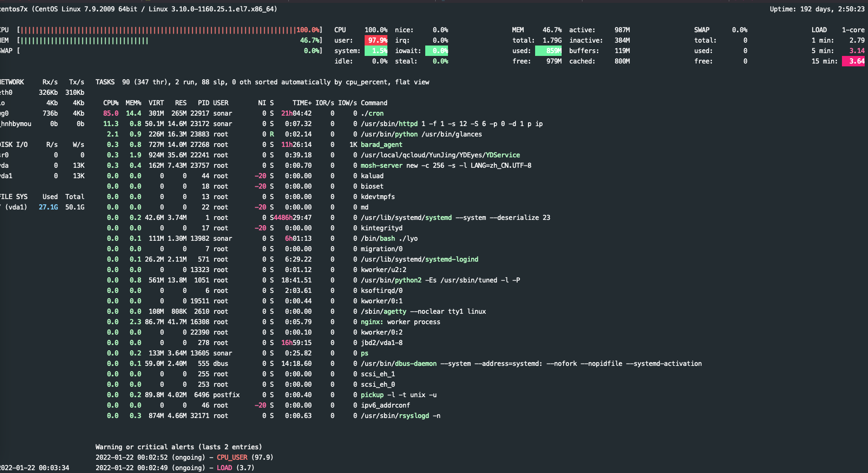Click the "1-core" label beside LOAD
Screen dimensions: 868x473
tap(853, 30)
